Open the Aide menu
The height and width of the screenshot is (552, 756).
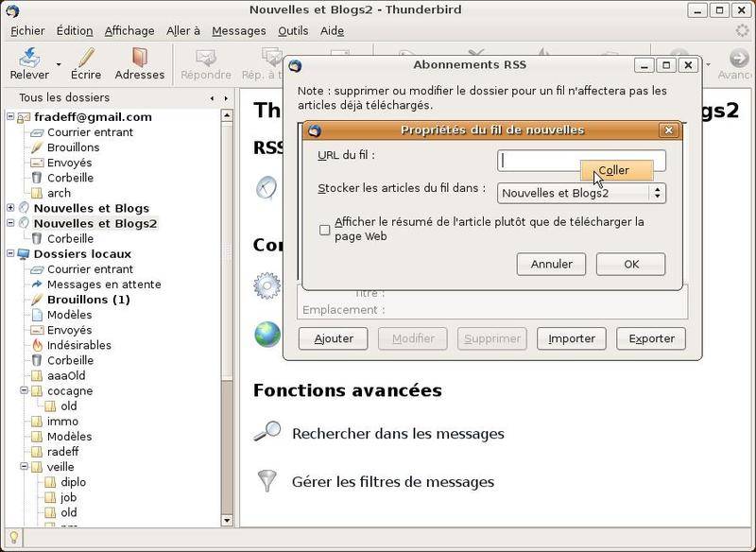[333, 31]
